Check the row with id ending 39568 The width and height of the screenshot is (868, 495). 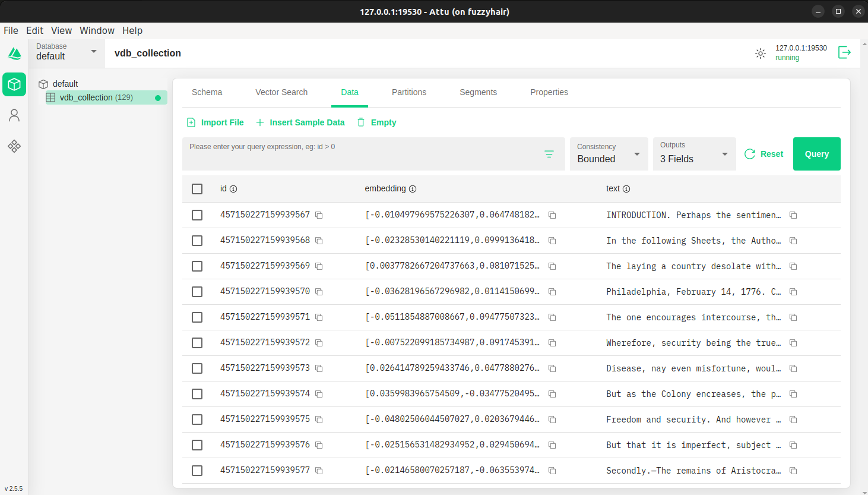tap(197, 241)
